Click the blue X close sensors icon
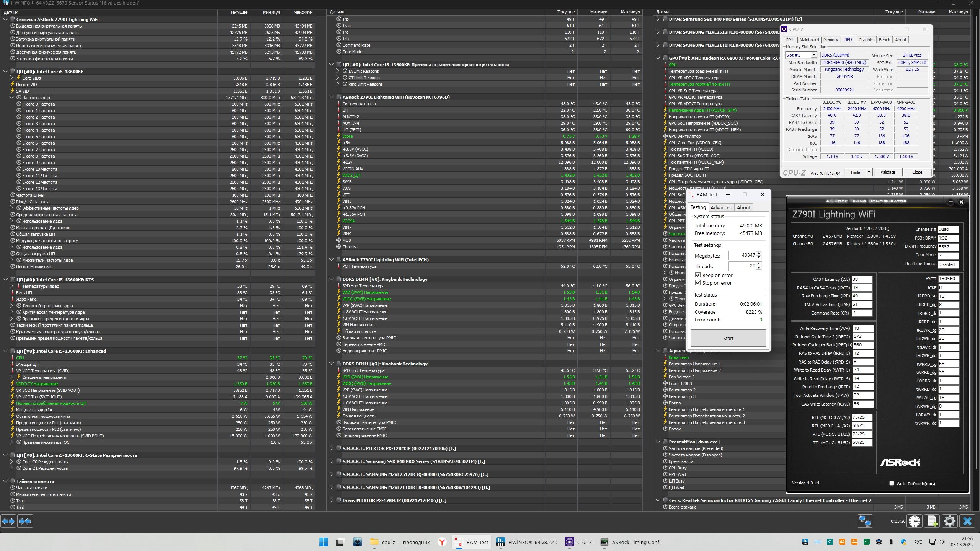 tap(967, 521)
